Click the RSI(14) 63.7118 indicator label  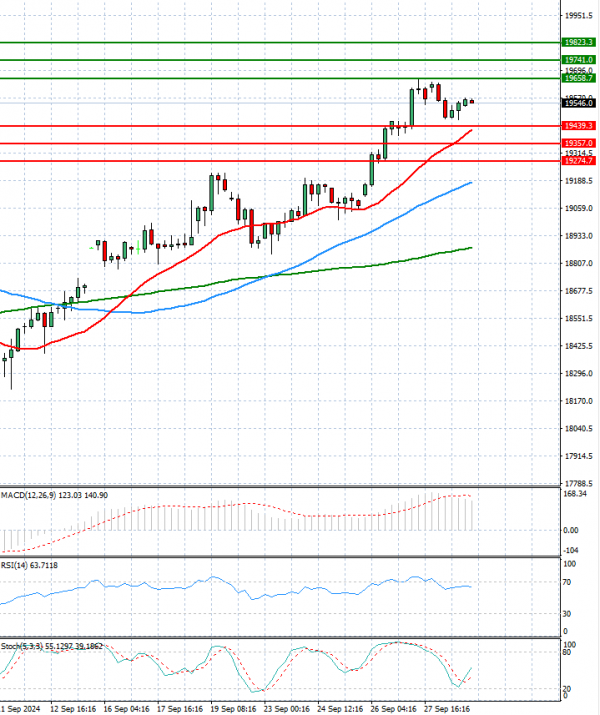click(29, 565)
